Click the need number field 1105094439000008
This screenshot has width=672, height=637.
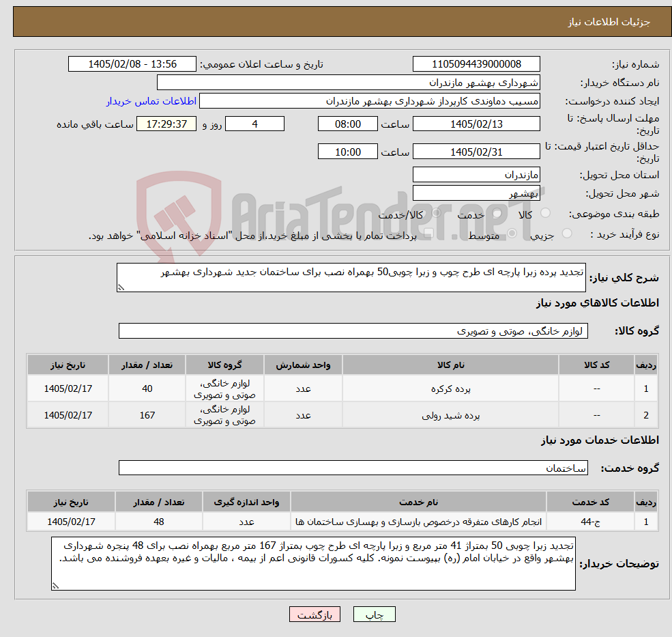click(476, 64)
